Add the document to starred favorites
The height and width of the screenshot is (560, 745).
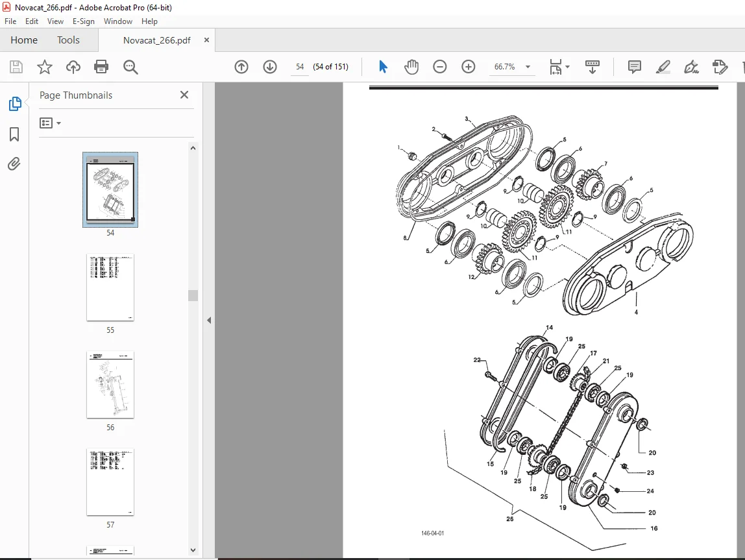tap(45, 67)
